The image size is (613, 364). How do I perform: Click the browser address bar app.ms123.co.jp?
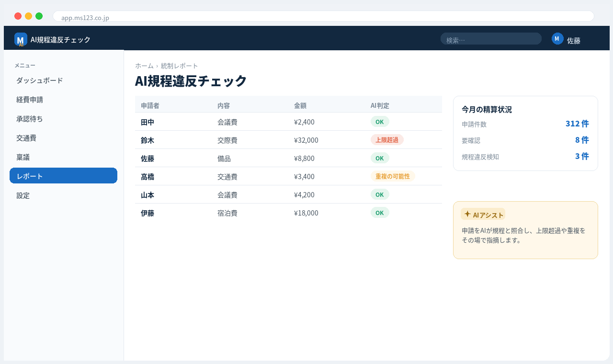[323, 16]
